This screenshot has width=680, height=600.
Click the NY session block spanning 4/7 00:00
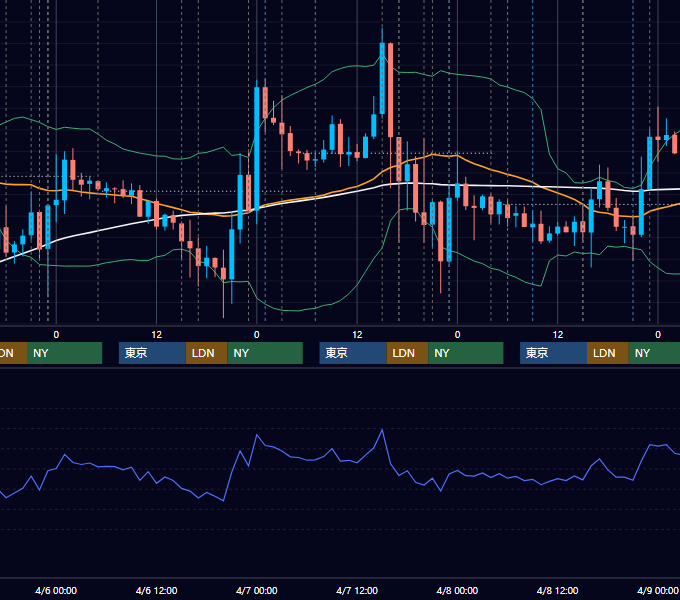pos(265,353)
